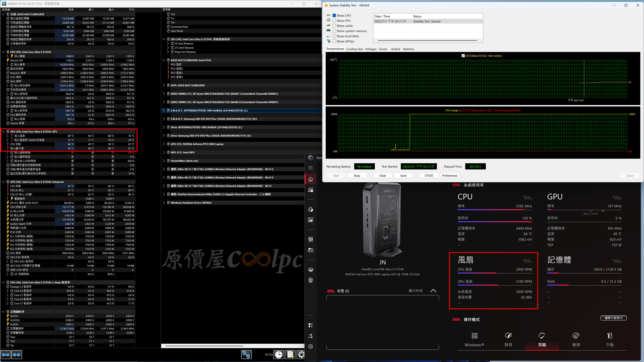The height and width of the screenshot is (362, 644).
Task: Select Manual (手動) operating mode
Action: coord(610,340)
